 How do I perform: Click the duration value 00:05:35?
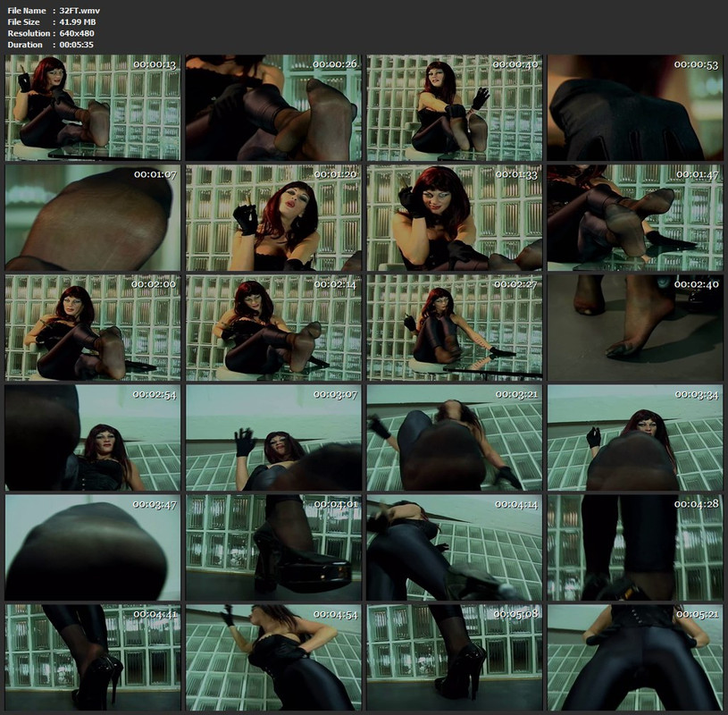point(76,45)
